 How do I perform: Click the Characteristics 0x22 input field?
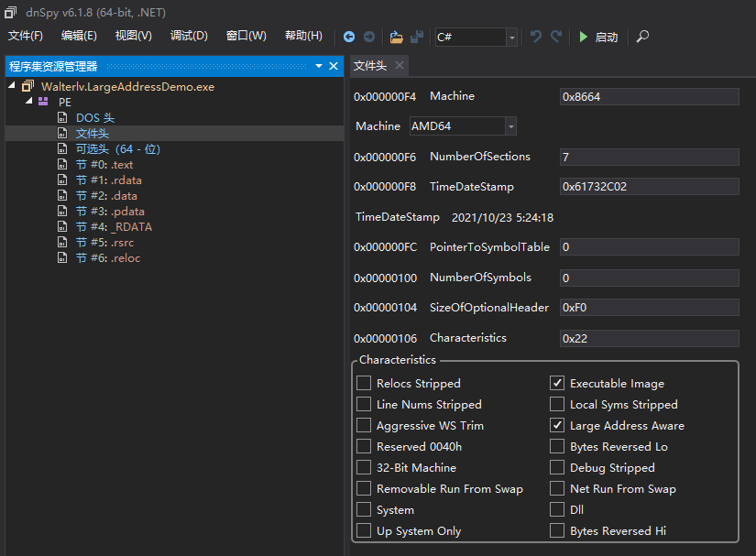649,338
